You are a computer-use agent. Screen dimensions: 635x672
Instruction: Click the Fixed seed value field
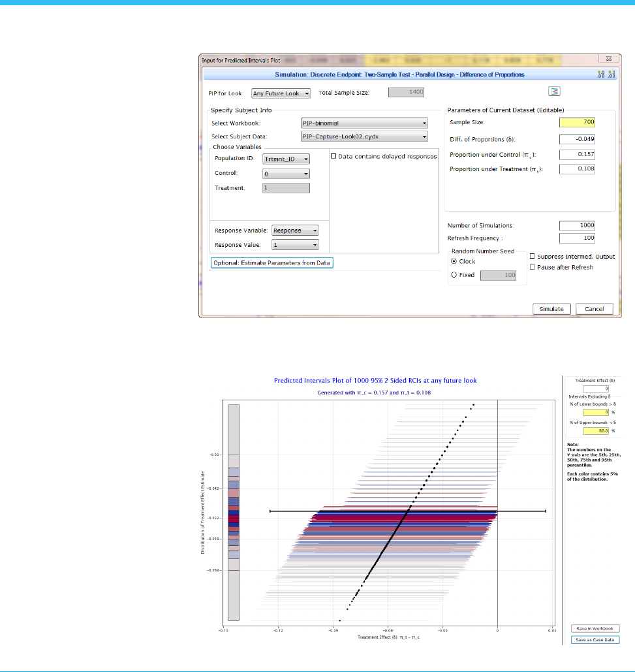(x=498, y=275)
